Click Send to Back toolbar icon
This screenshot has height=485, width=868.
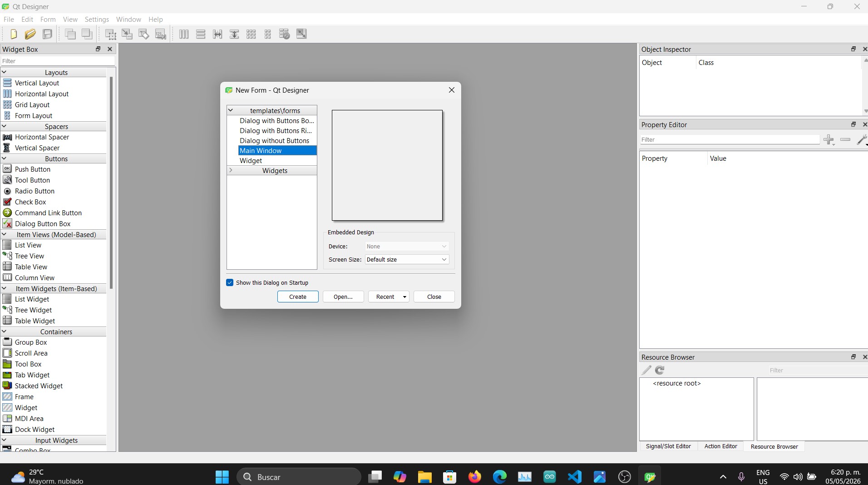tap(70, 34)
